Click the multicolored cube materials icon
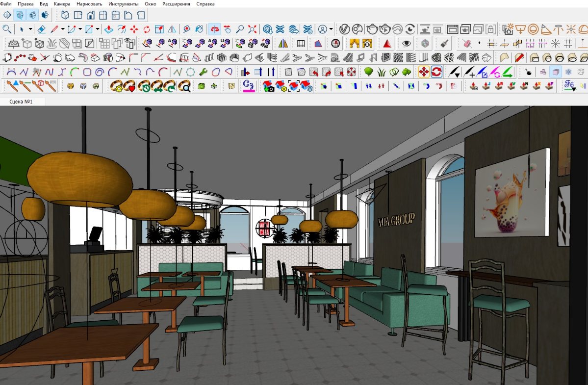Screen dimensions: 588x385 (424, 44)
